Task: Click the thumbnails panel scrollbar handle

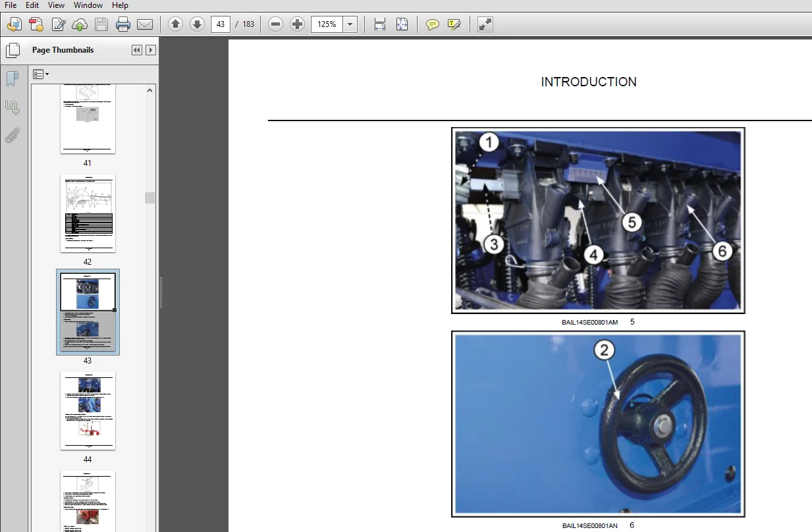Action: 150,198
